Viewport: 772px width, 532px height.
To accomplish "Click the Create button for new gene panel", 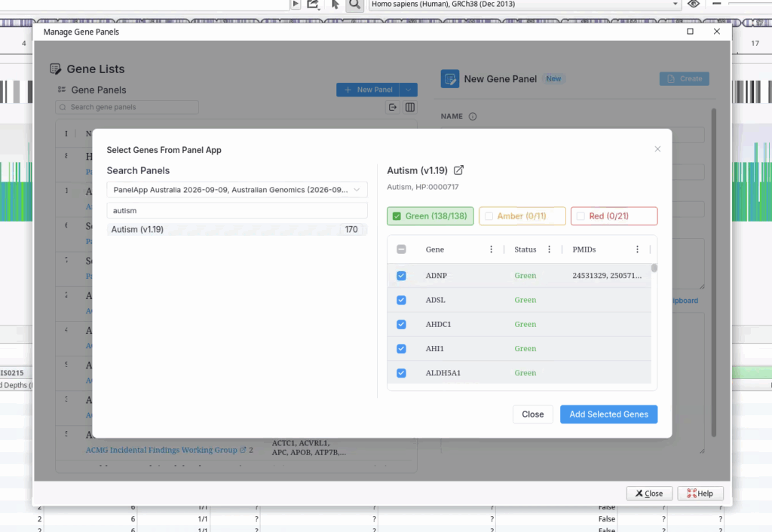I will (x=685, y=78).
